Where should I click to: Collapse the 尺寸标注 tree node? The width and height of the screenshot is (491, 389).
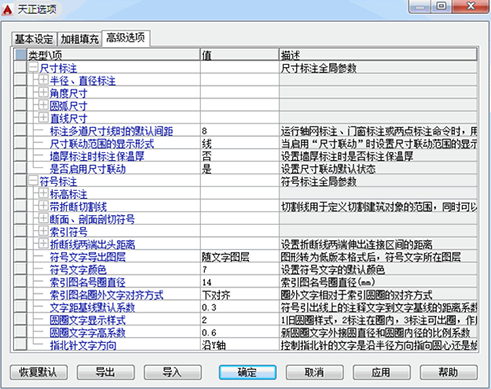tap(33, 68)
